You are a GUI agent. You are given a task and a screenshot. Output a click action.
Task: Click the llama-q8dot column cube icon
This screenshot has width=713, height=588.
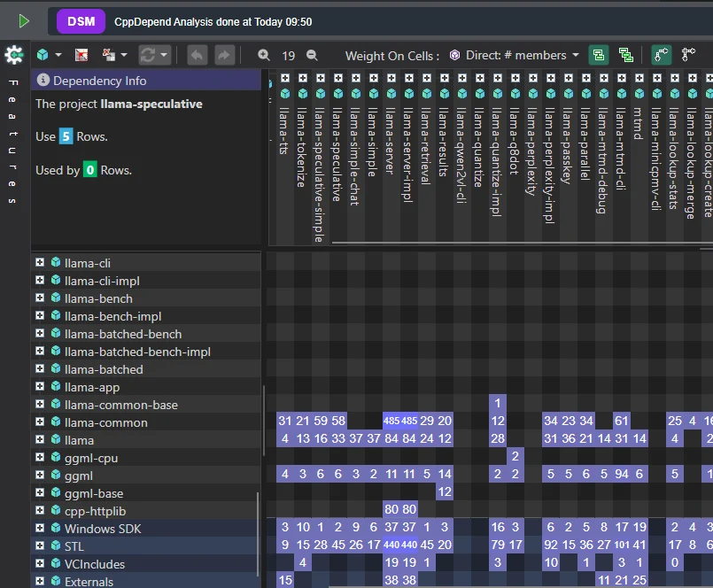click(515, 94)
